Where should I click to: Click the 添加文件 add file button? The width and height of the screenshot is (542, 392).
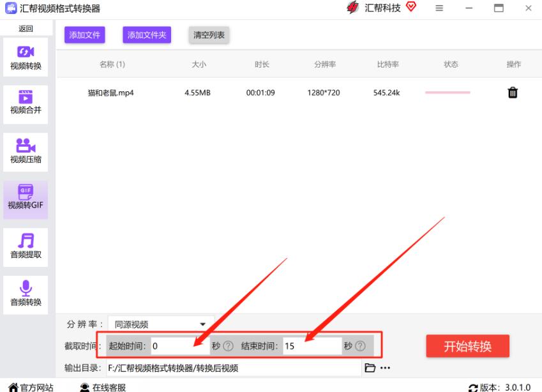(84, 35)
